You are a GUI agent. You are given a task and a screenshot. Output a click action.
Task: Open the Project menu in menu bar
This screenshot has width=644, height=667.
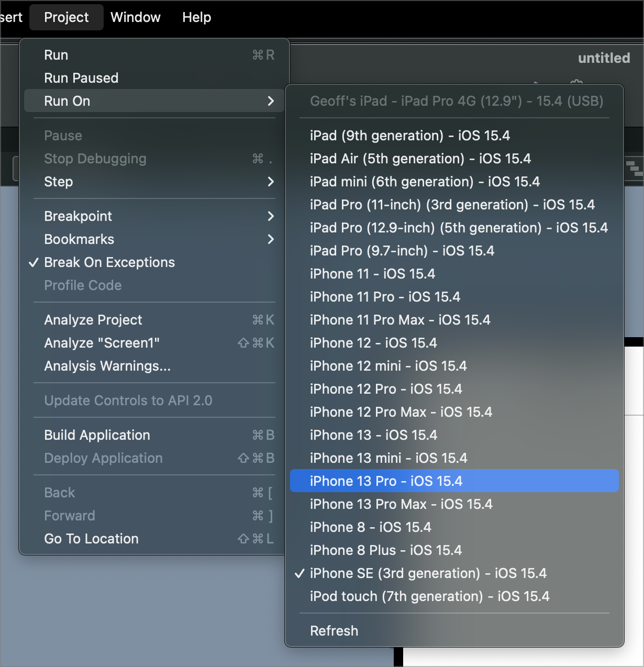click(x=66, y=17)
